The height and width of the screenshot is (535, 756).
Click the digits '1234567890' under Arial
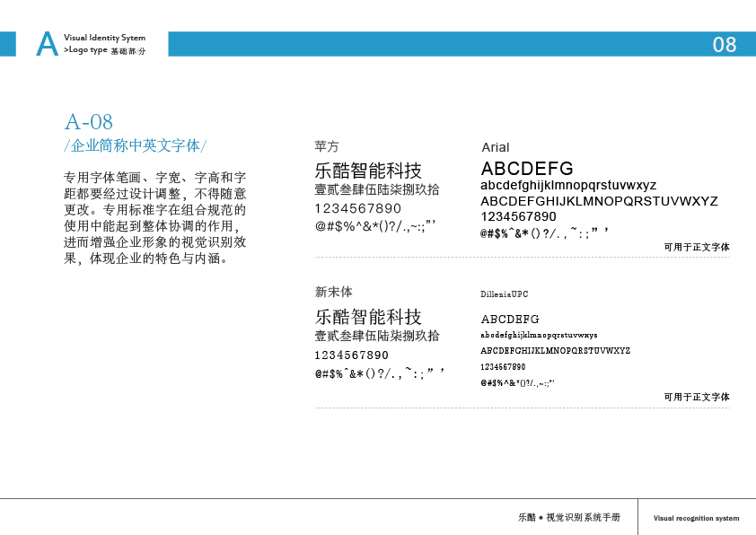tap(518, 216)
